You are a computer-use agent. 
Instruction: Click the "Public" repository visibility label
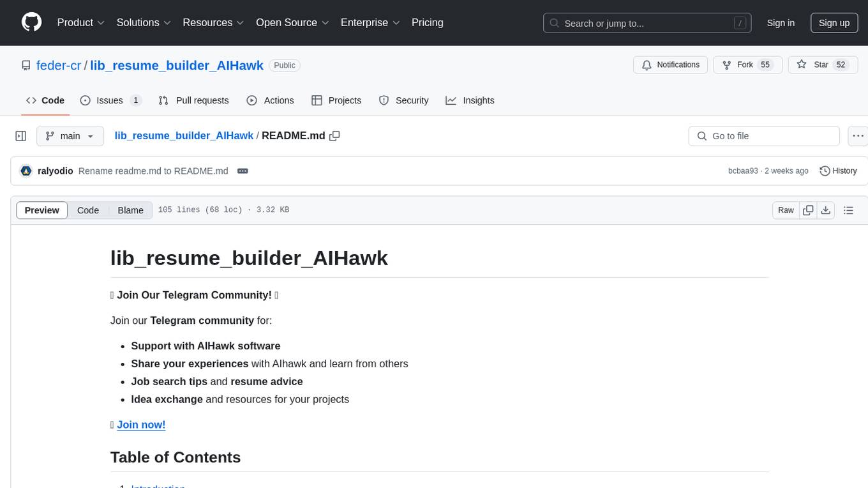[x=285, y=65]
